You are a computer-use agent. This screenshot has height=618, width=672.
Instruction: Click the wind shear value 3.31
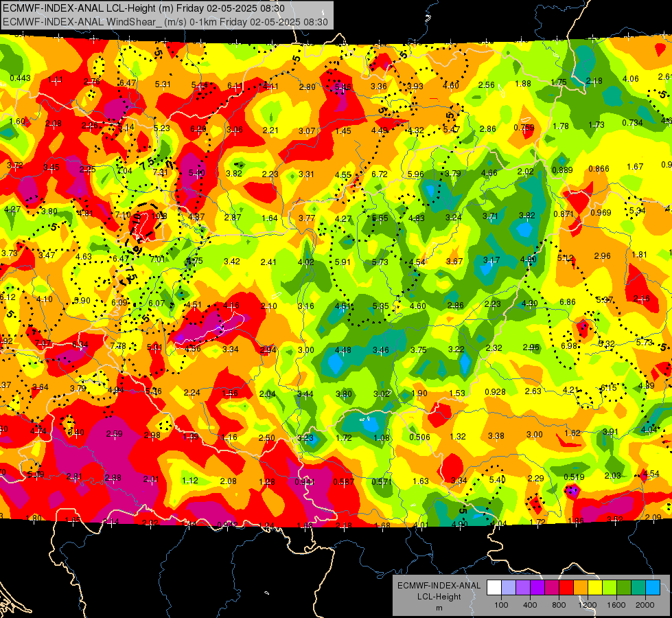[306, 174]
